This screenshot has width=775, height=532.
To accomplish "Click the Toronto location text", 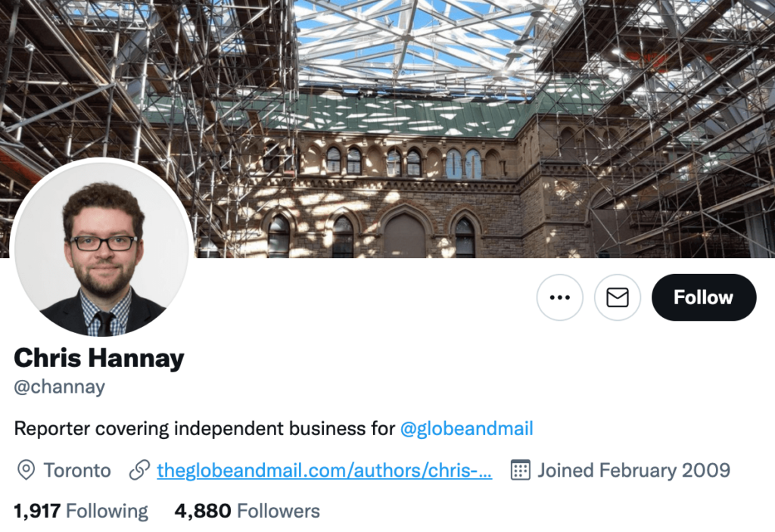I will (77, 471).
